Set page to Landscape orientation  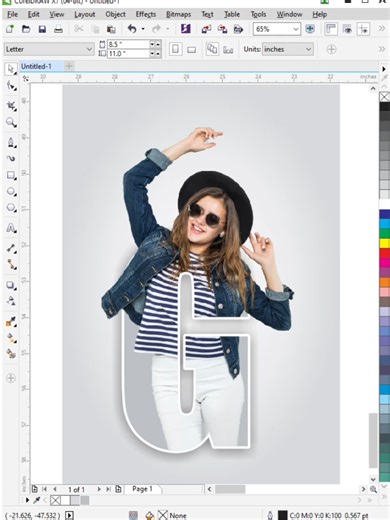[x=191, y=50]
